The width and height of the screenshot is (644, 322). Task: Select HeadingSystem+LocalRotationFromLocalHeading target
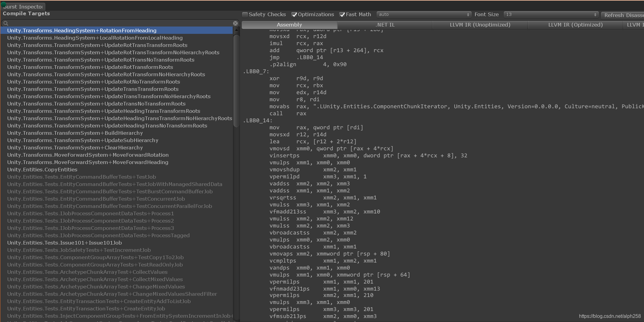pyautogui.click(x=116, y=38)
